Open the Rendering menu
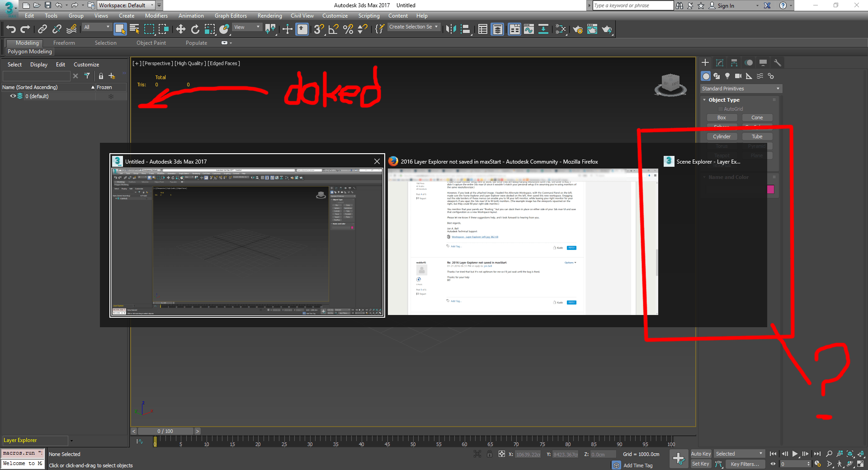Viewport: 868px width, 470px height. click(x=269, y=16)
